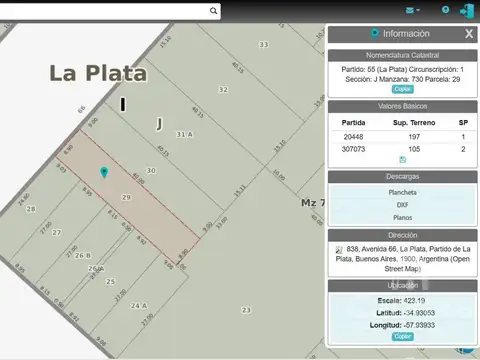Select parcel 33 on the map
The image size is (480, 360).
[264, 45]
